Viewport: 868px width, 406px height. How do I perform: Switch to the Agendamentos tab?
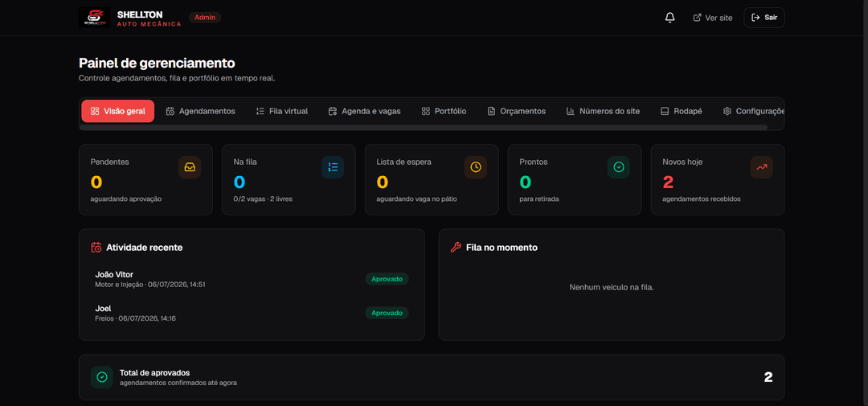pos(200,111)
